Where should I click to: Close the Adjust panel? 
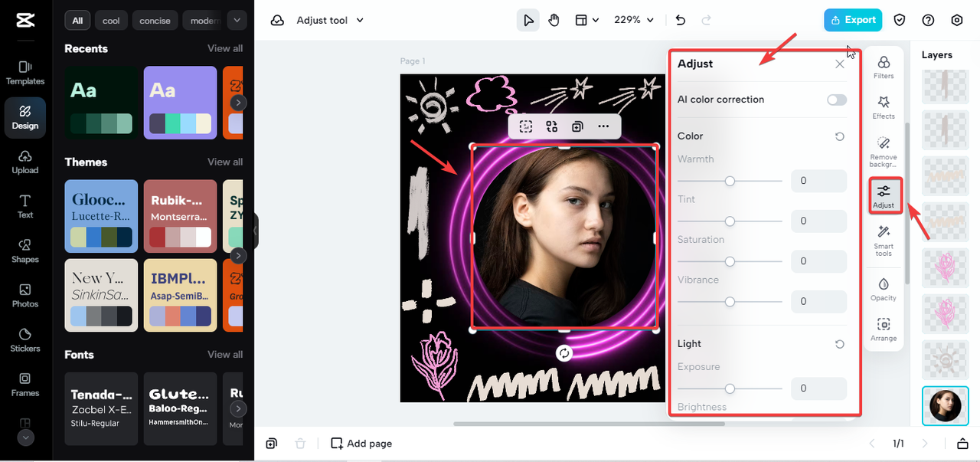[840, 64]
